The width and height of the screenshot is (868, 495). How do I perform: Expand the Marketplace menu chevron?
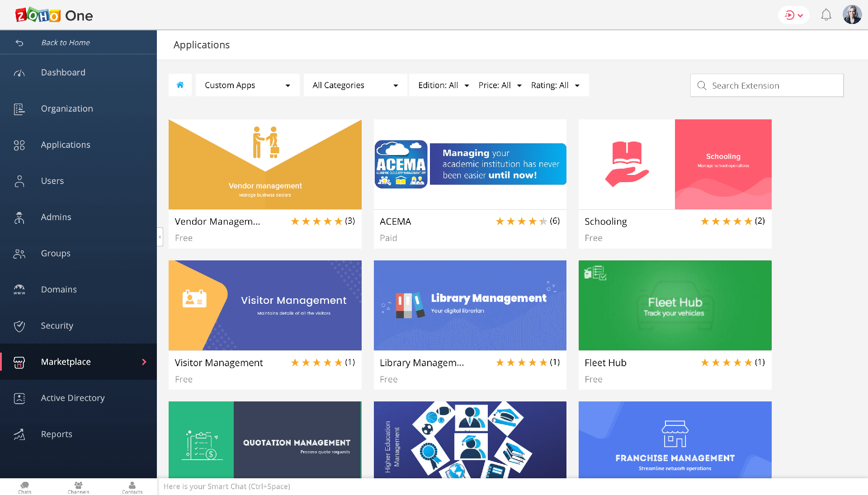tap(144, 362)
